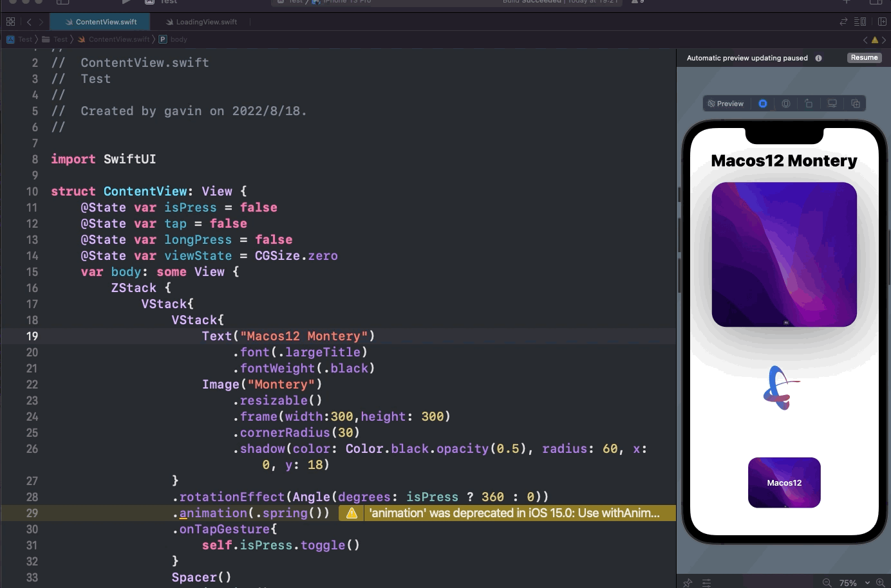
Task: Click 'Created by gavin on 2022/8/18.' comment
Action: (194, 111)
